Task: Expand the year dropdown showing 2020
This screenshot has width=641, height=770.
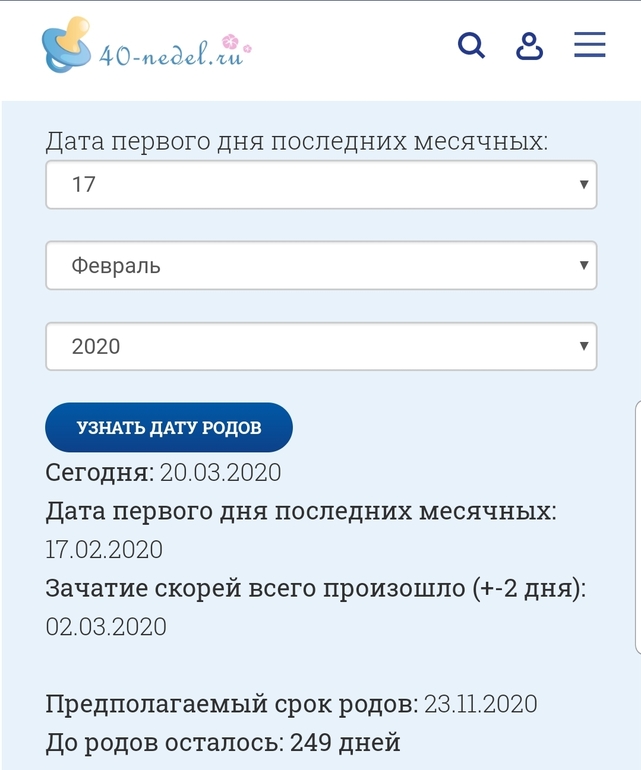Action: tap(321, 346)
